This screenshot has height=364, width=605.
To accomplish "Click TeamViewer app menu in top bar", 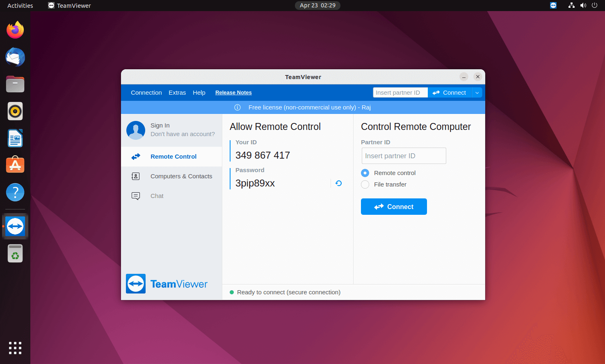I will click(x=69, y=5).
